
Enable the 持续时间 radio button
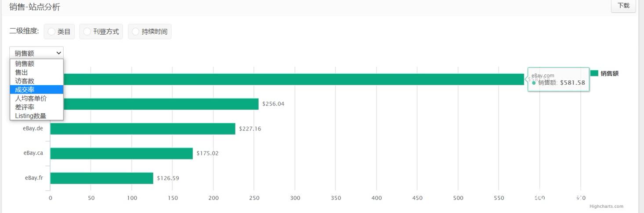click(136, 32)
